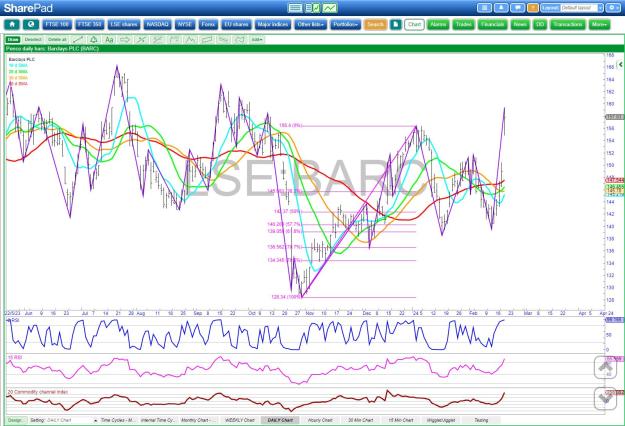Select the Fibonacci fan drawing tool

(158, 39)
